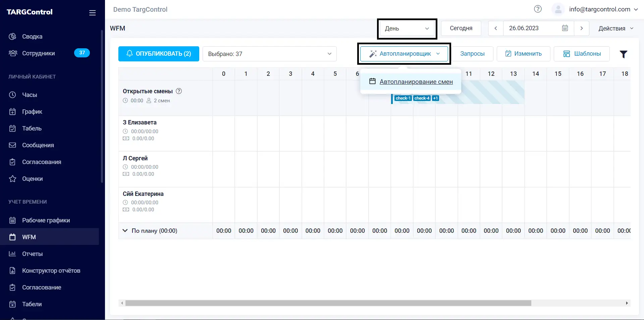Select employee З Елизавета

[x=140, y=122]
